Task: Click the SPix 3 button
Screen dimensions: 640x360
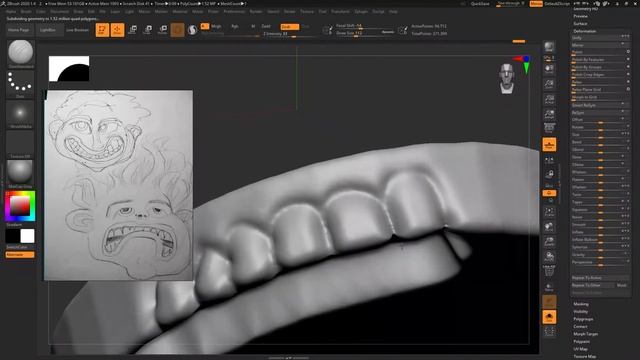Action: (x=549, y=58)
